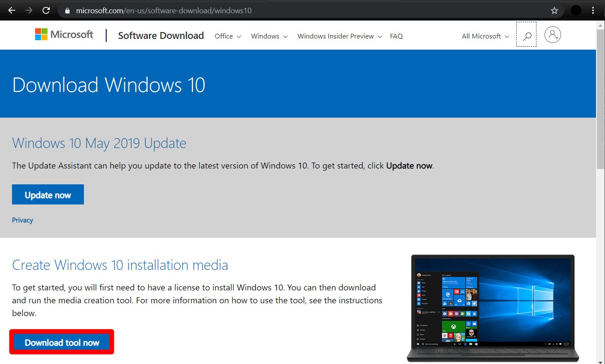Expand the Windows dropdown menu

(x=268, y=36)
